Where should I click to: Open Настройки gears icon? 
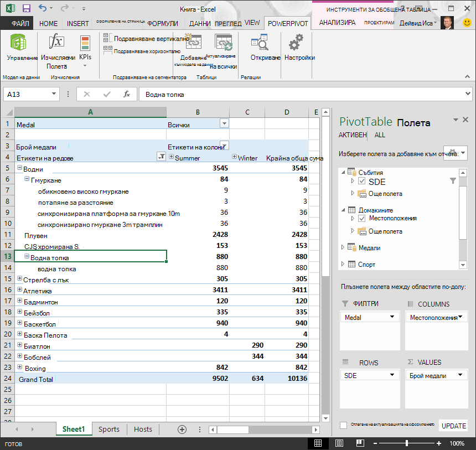point(296,42)
